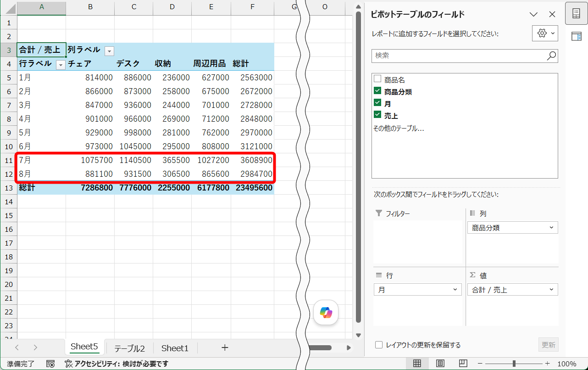
Task: Click vertical scrollbar down arrow
Action: pyautogui.click(x=359, y=336)
